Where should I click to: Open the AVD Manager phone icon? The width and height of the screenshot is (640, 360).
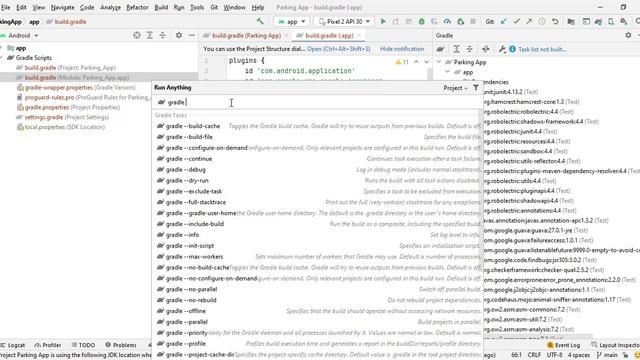pyautogui.click(x=611, y=21)
